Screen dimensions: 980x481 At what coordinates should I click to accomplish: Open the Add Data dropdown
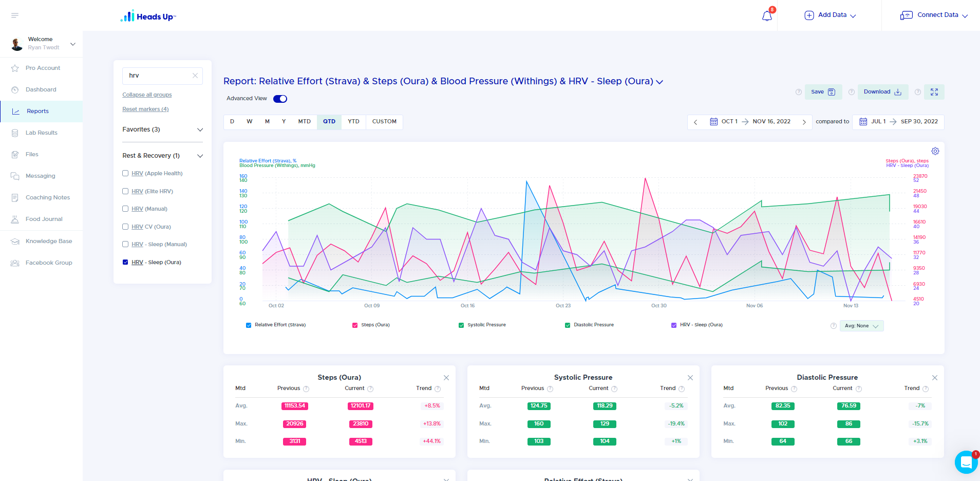click(x=830, y=15)
